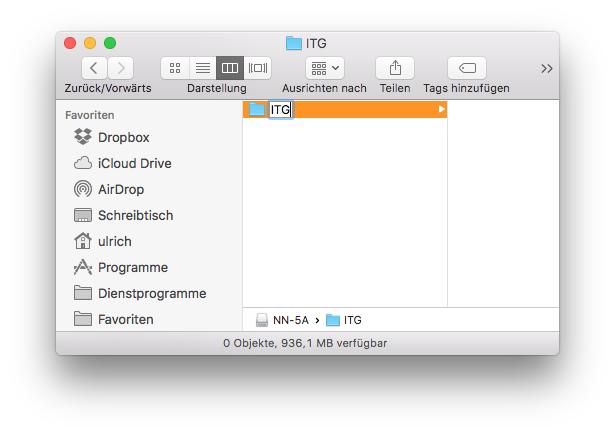Select AirDrop in the sidebar
Image resolution: width=615 pixels, height=435 pixels.
point(109,189)
